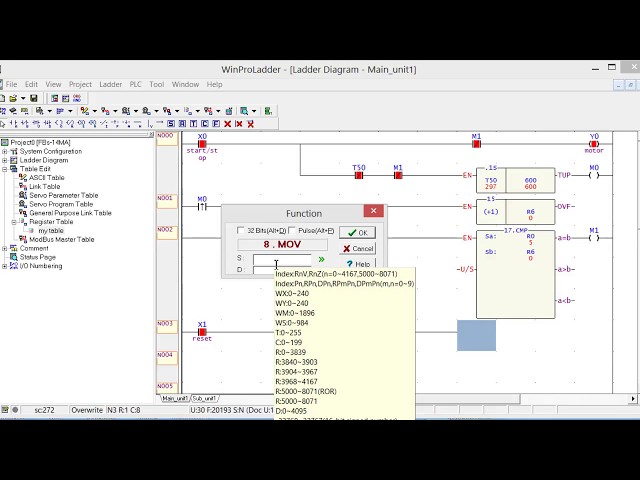Click the first red X delete icon
This screenshot has width=640, height=480.
(228, 124)
